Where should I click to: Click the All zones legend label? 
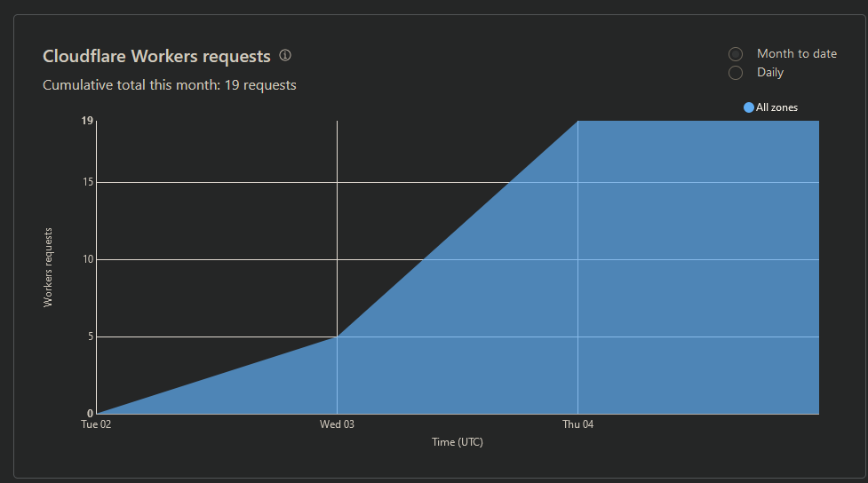776,107
